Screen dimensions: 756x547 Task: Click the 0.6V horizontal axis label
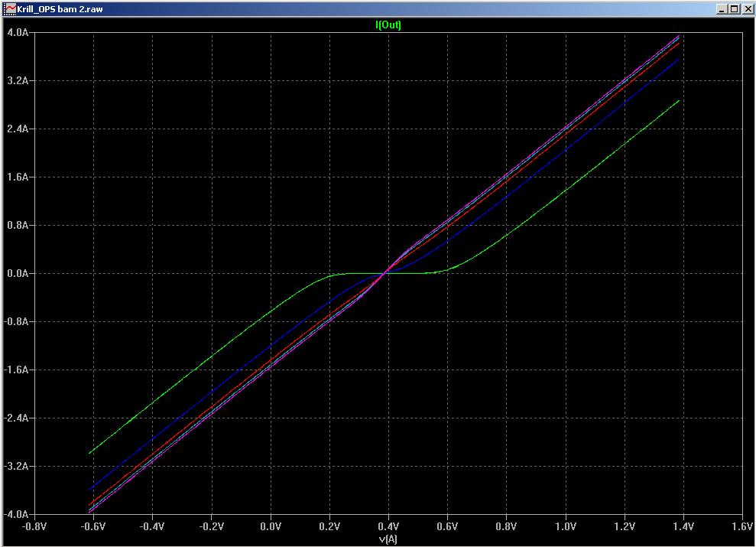pyautogui.click(x=447, y=526)
